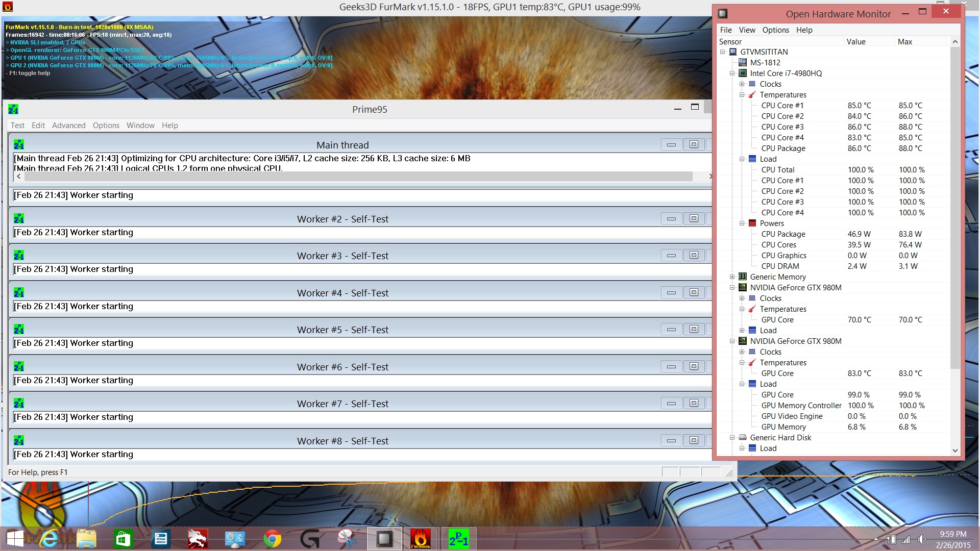This screenshot has width=980, height=551.
Task: Click the FurMark flame icon in title bar
Action: (8, 7)
